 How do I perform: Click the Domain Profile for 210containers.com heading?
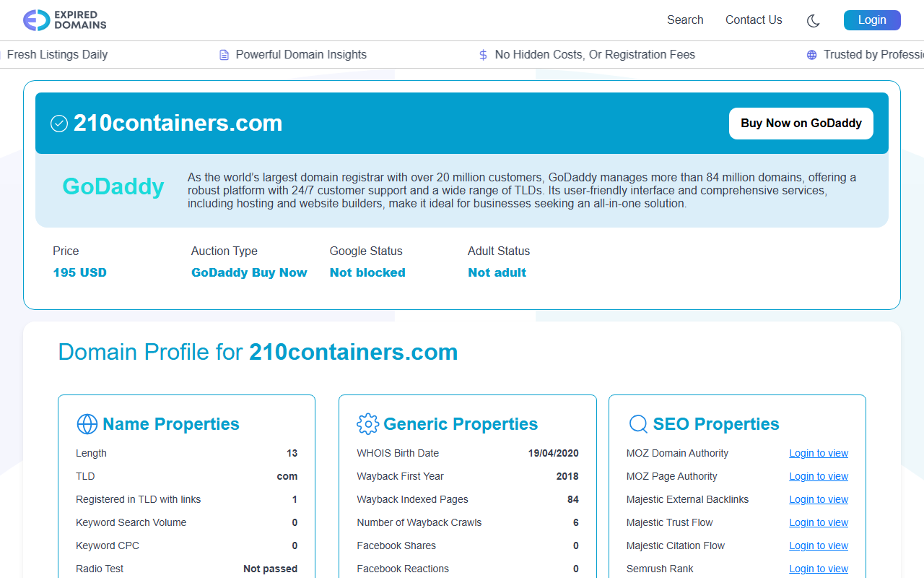point(258,352)
